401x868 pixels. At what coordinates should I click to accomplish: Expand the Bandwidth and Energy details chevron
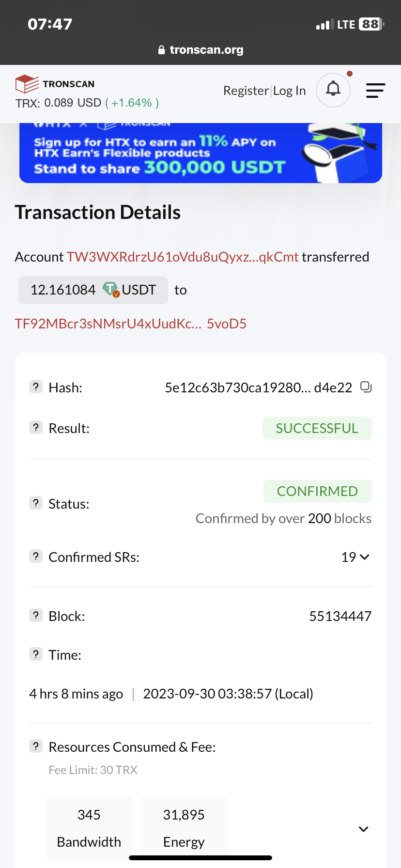tap(364, 829)
